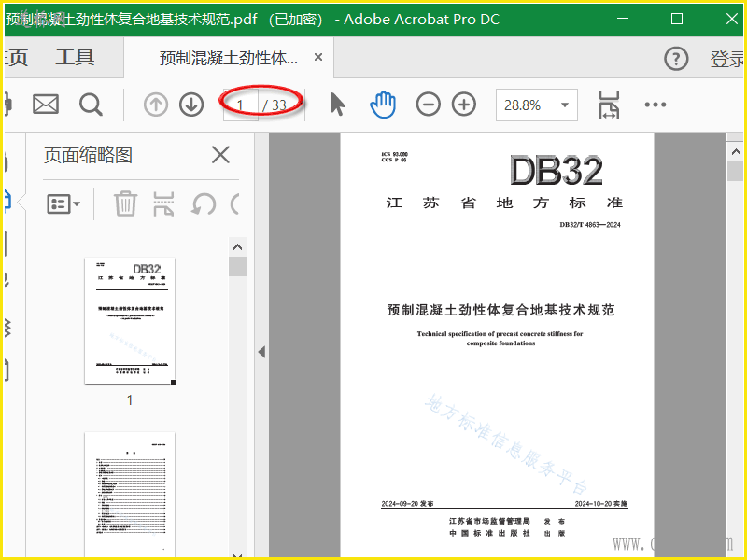The height and width of the screenshot is (560, 747).
Task: Open more tools ellipsis menu
Action: click(655, 105)
